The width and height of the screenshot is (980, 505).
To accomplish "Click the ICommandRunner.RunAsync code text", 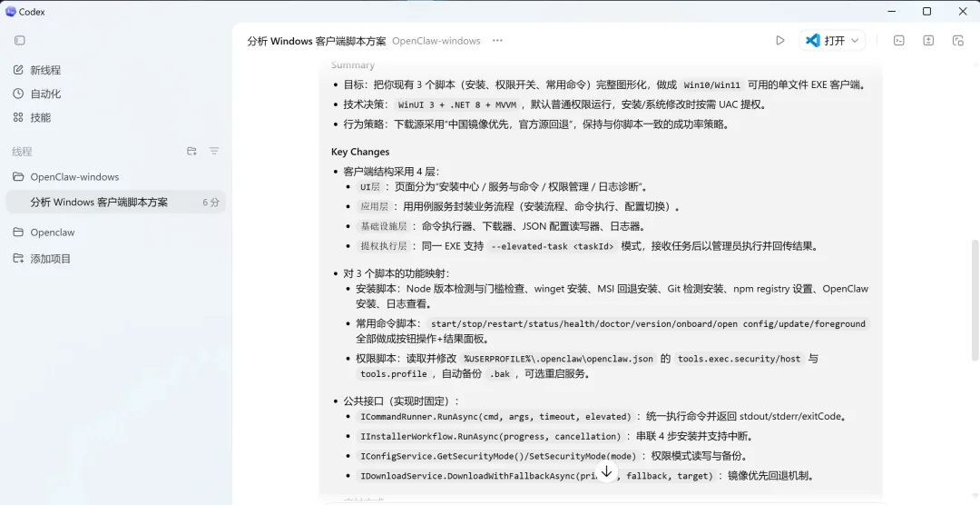I will coord(495,417).
